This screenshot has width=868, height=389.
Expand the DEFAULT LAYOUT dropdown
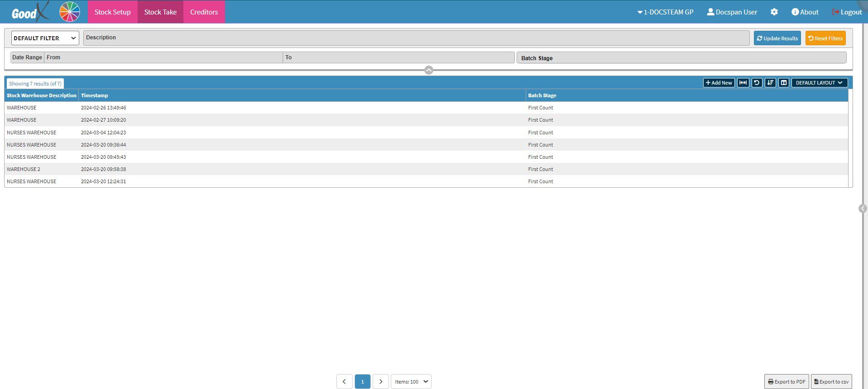pyautogui.click(x=819, y=83)
